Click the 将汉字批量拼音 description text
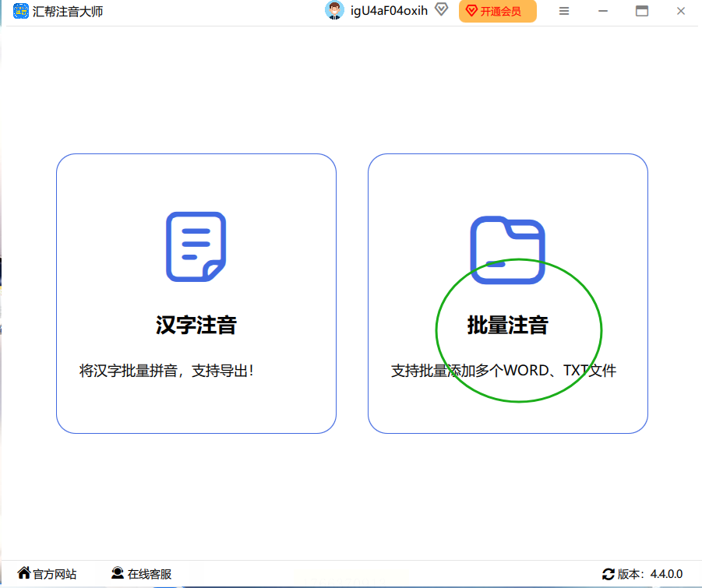Viewport: 702px width, 588px height. point(167,371)
